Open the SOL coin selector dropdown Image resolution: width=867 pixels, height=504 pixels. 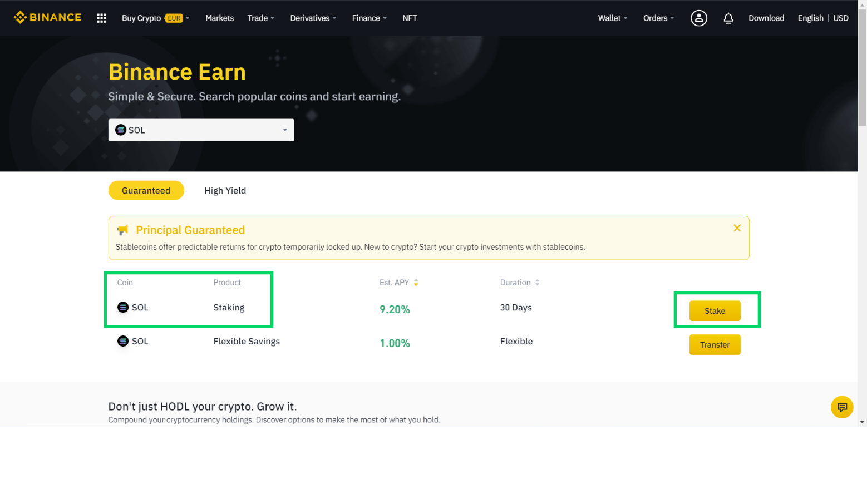201,130
